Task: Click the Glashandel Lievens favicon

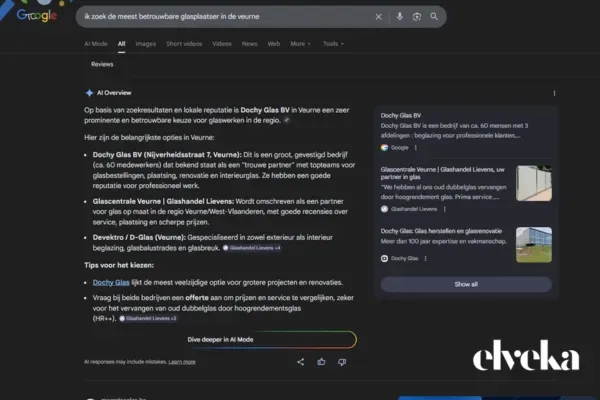Action: click(385, 209)
